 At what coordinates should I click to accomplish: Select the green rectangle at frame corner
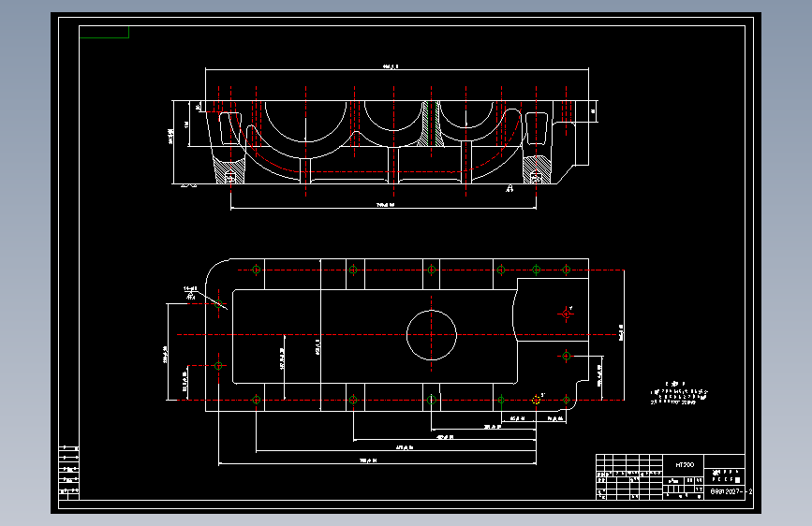(x=104, y=32)
